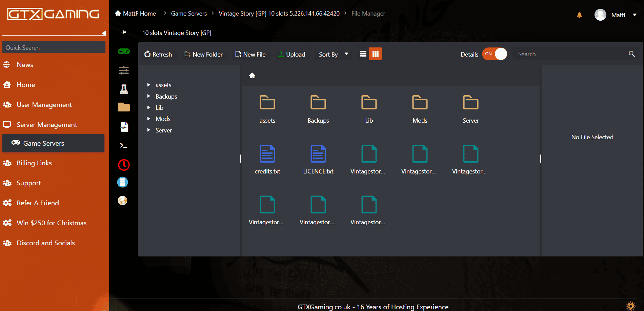Go to User Management in sidebar
644x311 pixels.
coord(44,105)
